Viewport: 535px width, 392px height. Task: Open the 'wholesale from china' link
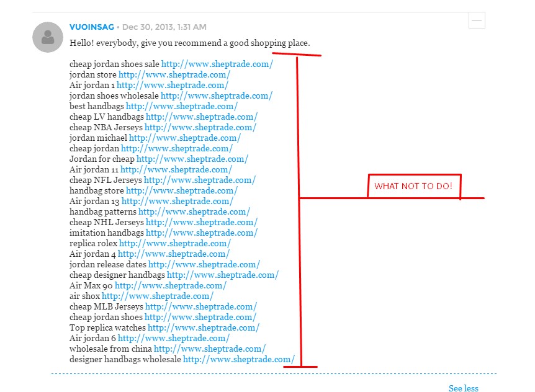point(210,349)
